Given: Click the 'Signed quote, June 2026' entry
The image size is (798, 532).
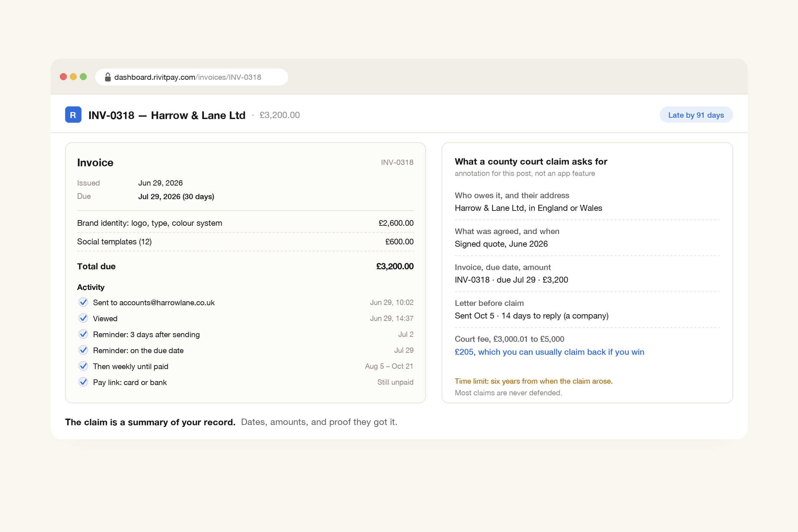Looking at the screenshot, I should pos(501,244).
